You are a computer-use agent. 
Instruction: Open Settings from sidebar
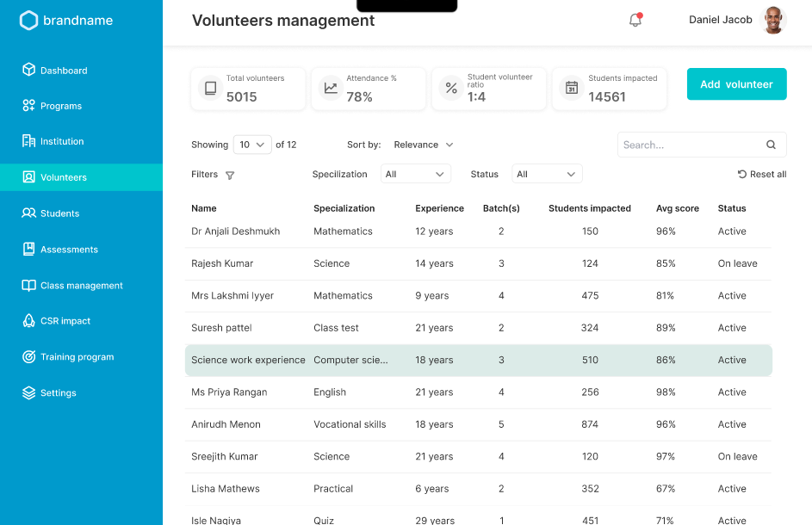point(58,393)
